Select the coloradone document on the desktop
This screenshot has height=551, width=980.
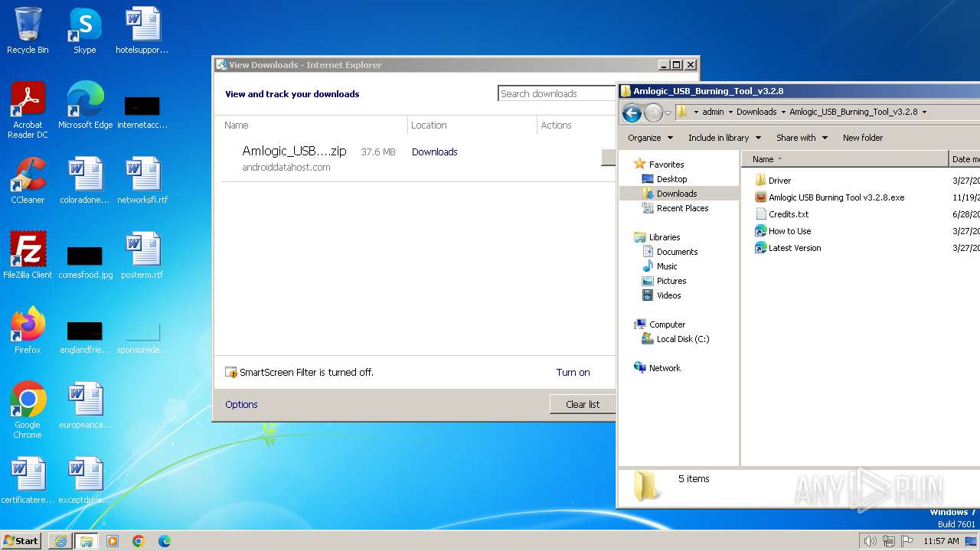pos(85,181)
